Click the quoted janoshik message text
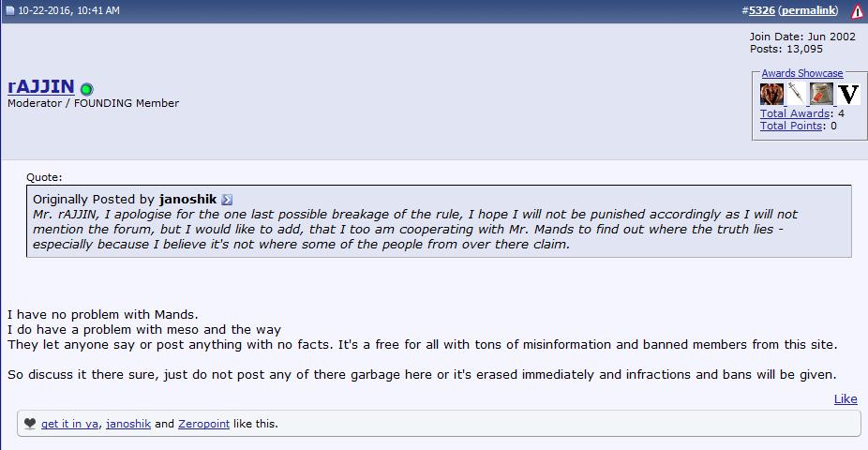Screen dimensions: 868x450 412,229
